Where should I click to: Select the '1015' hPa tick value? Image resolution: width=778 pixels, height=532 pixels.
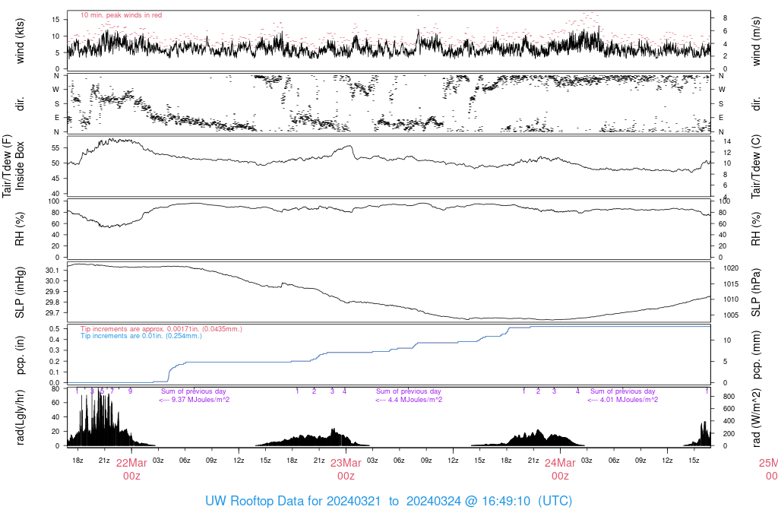tap(731, 284)
